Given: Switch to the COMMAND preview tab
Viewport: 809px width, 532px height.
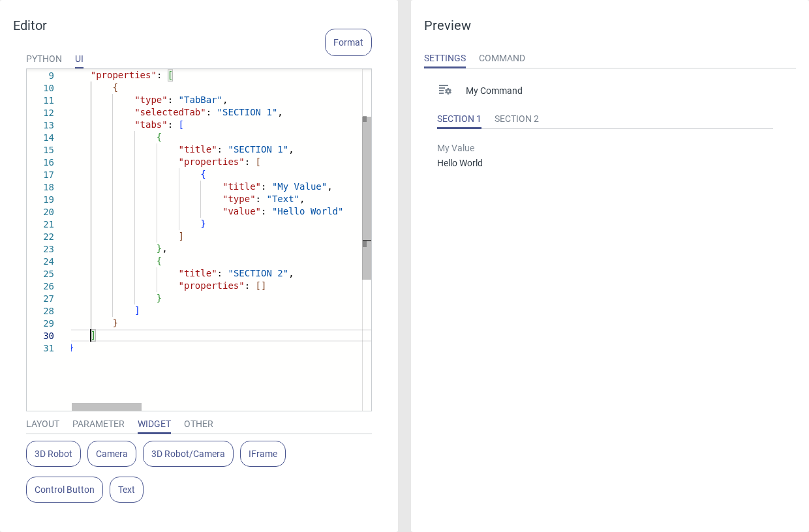Looking at the screenshot, I should click(x=502, y=58).
